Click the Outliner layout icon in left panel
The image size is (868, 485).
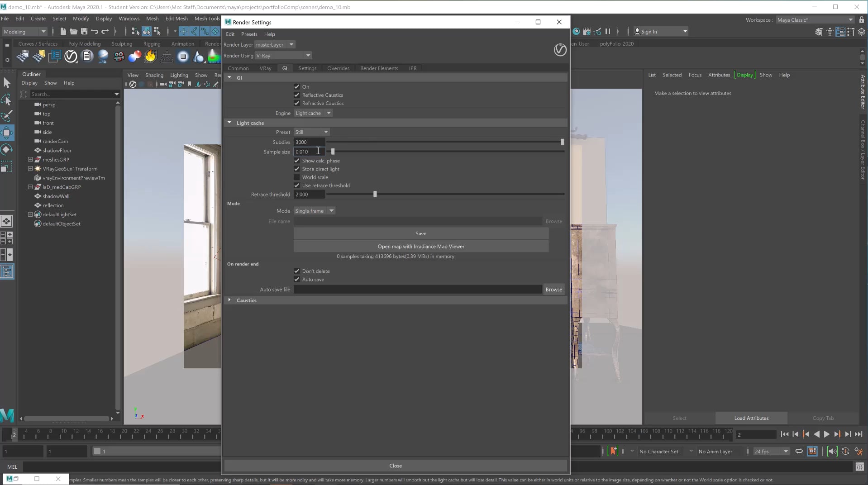(x=7, y=271)
